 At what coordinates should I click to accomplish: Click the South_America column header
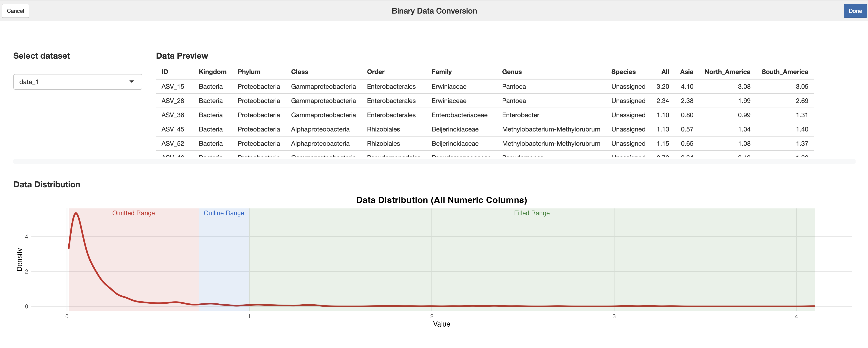coord(784,72)
